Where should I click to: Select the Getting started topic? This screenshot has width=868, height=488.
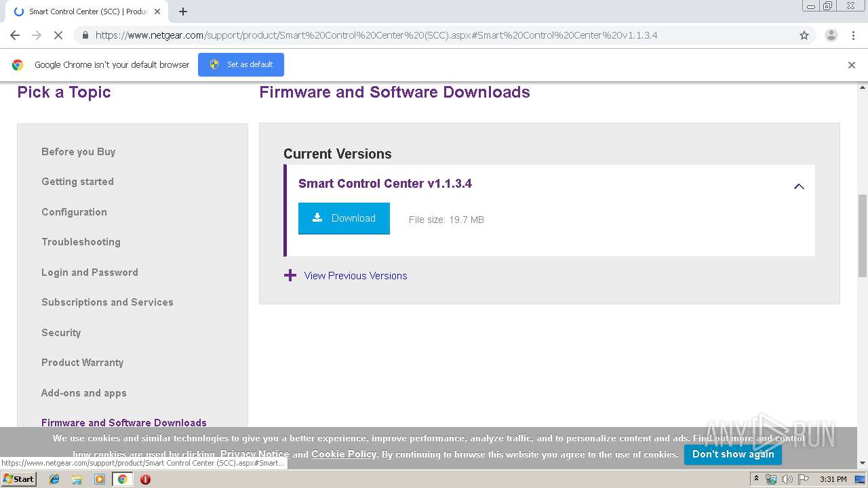pyautogui.click(x=77, y=182)
